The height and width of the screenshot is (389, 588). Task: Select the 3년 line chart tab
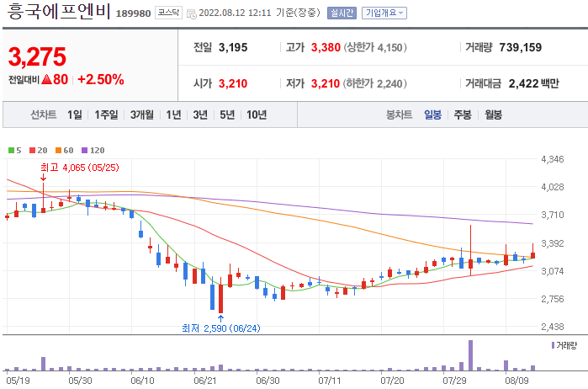coord(200,115)
